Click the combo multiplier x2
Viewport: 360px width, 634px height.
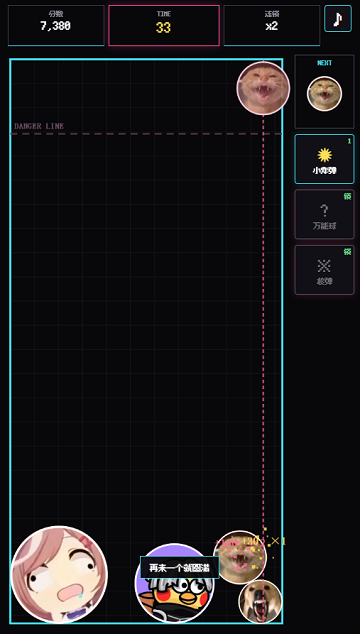click(x=272, y=26)
